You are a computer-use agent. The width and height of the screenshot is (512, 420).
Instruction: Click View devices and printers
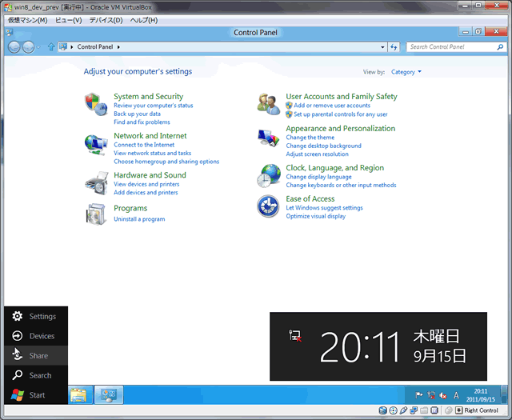[146, 184]
